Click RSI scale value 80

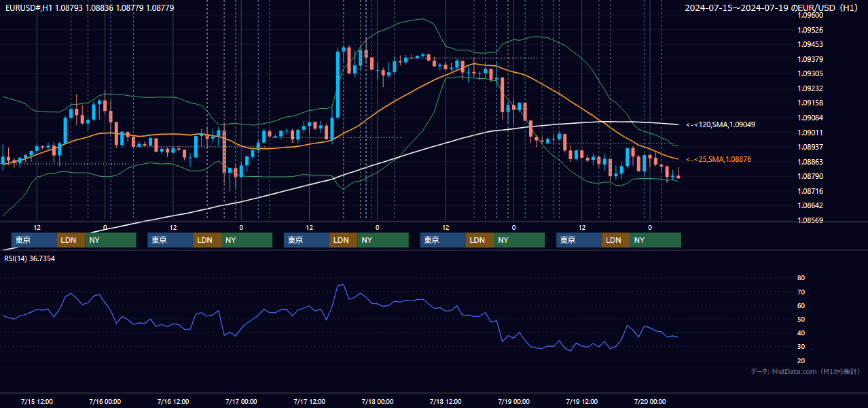tap(801, 278)
